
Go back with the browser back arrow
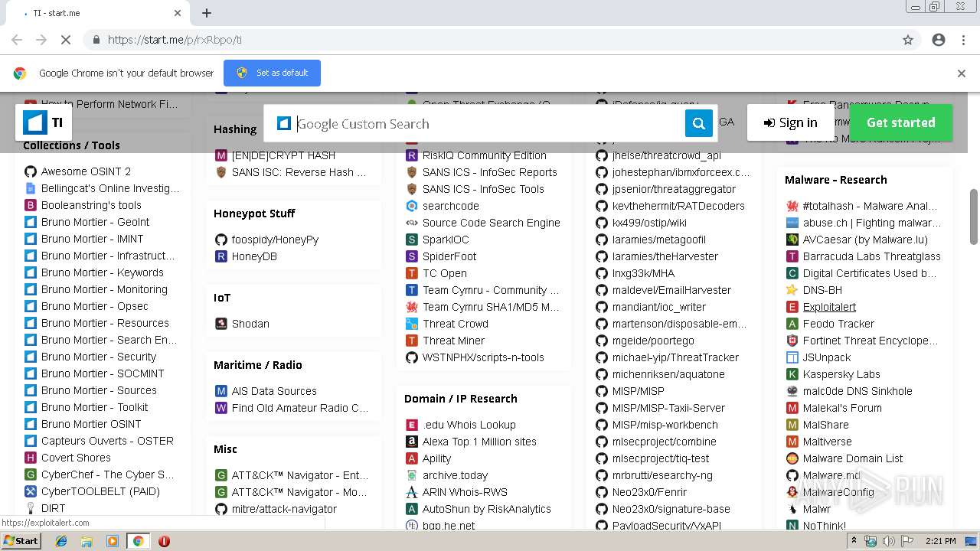(17, 40)
